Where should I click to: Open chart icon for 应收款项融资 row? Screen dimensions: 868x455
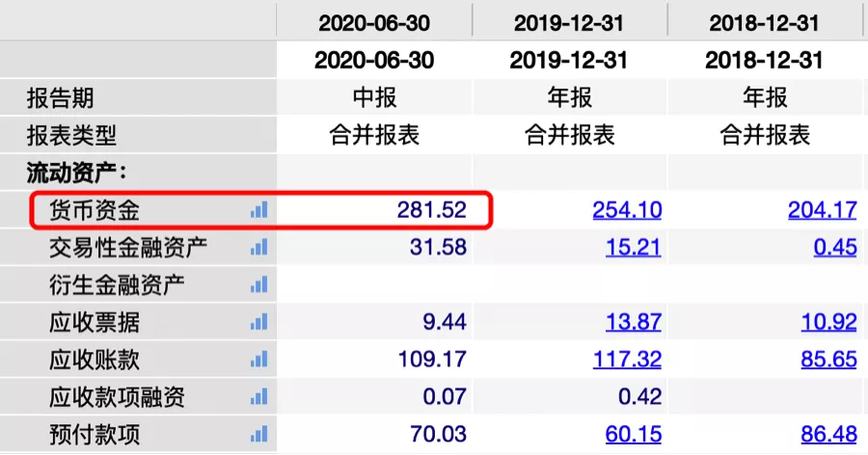pyautogui.click(x=259, y=396)
